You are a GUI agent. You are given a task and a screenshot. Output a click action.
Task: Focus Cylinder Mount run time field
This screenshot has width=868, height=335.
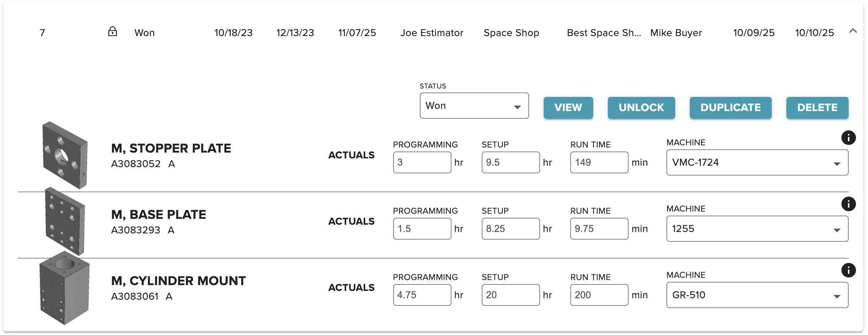pyautogui.click(x=599, y=295)
